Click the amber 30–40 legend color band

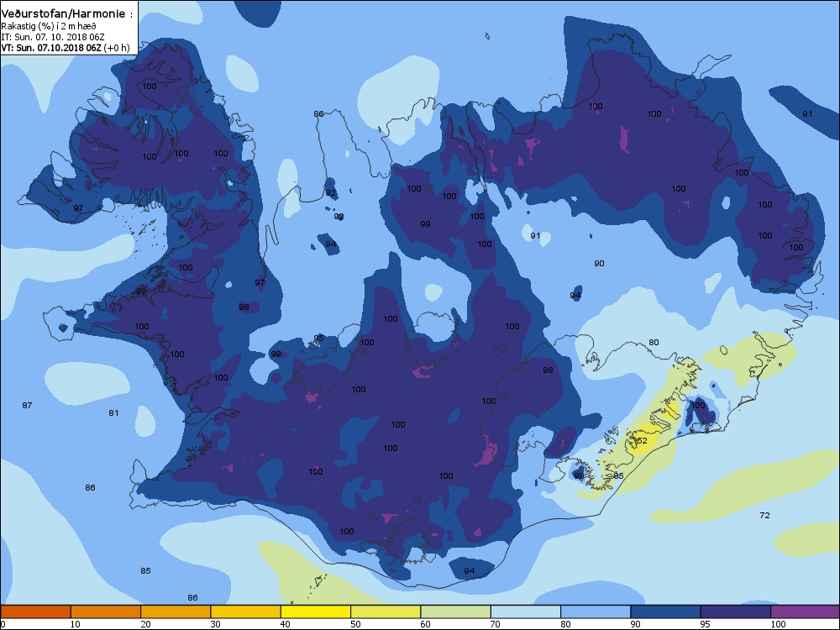(x=246, y=612)
